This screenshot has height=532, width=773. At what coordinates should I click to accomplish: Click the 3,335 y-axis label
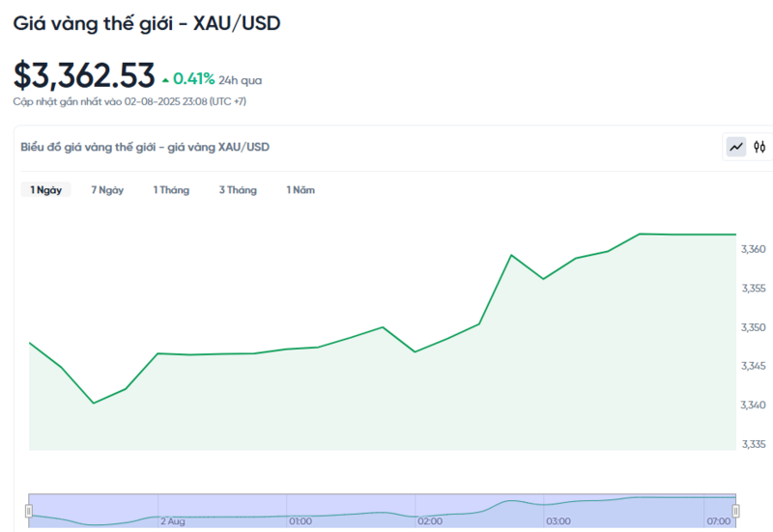click(x=754, y=444)
